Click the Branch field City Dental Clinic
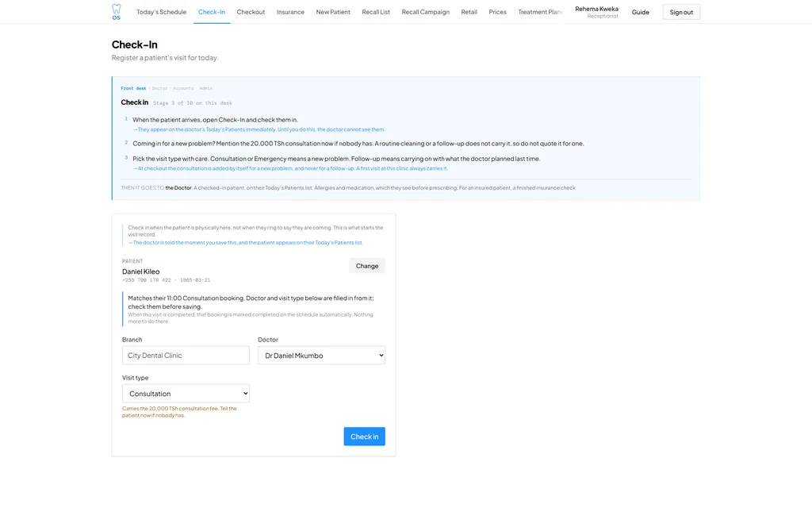This screenshot has height=508, width=812. pos(186,355)
